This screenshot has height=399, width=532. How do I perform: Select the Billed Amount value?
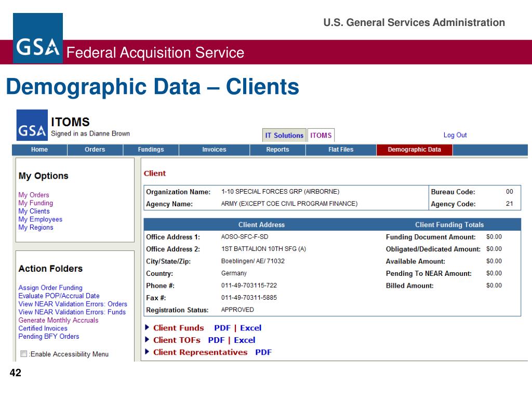tap(494, 285)
